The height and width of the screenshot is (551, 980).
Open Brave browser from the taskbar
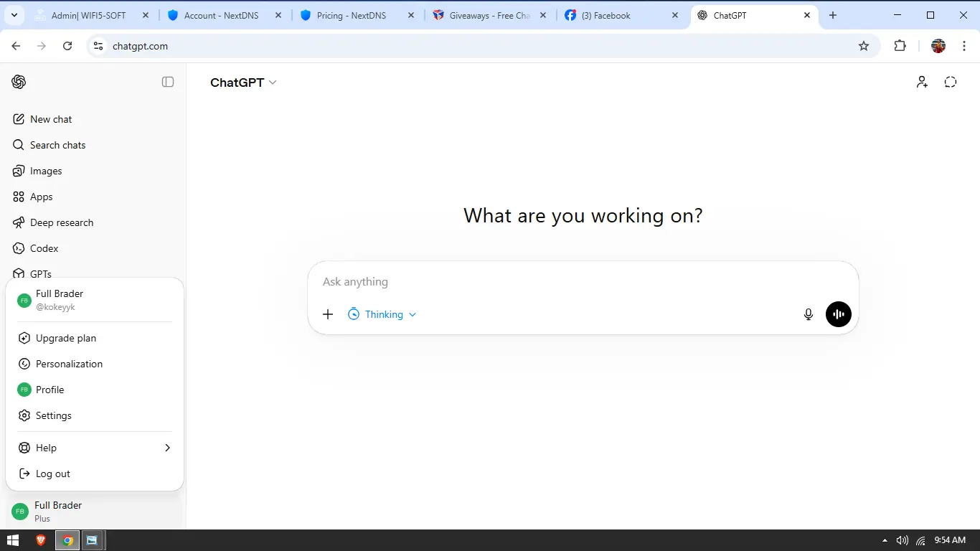coord(42,540)
